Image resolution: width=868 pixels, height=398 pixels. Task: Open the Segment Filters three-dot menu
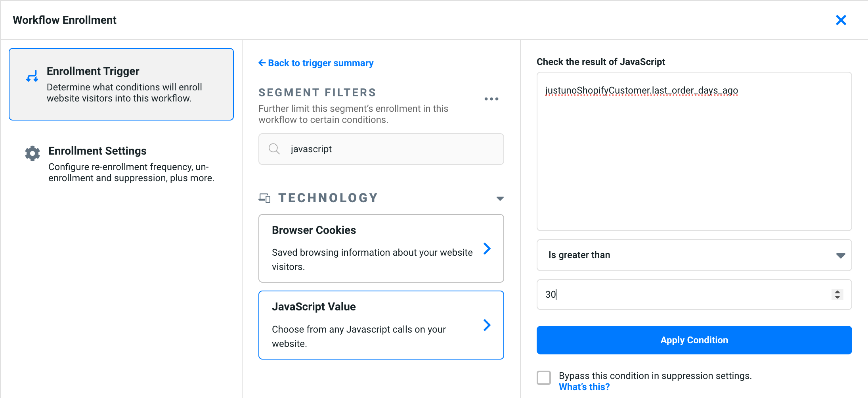[x=491, y=99]
